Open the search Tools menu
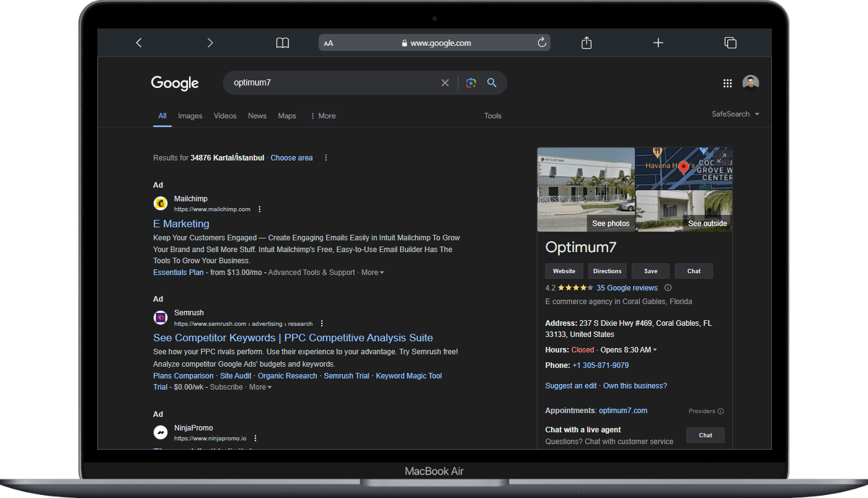 [493, 116]
